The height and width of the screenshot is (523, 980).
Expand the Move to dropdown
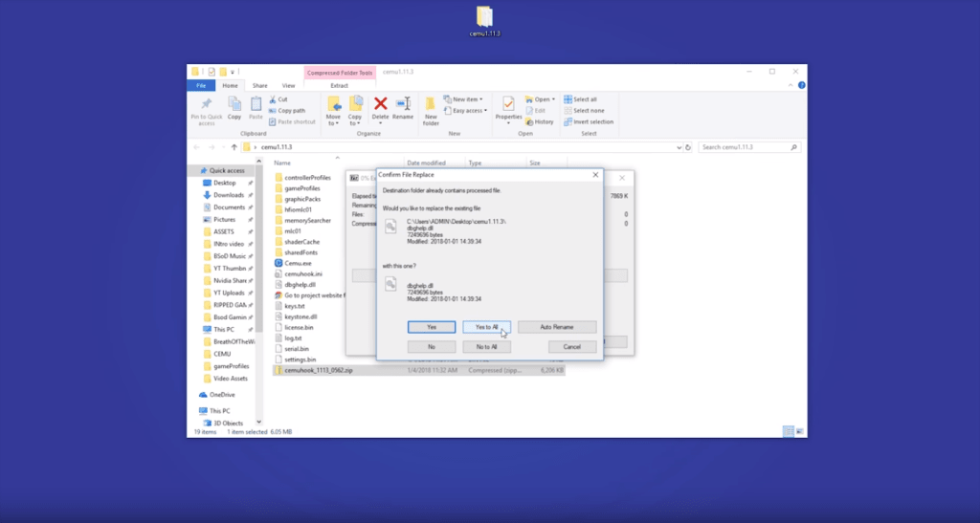pos(333,120)
